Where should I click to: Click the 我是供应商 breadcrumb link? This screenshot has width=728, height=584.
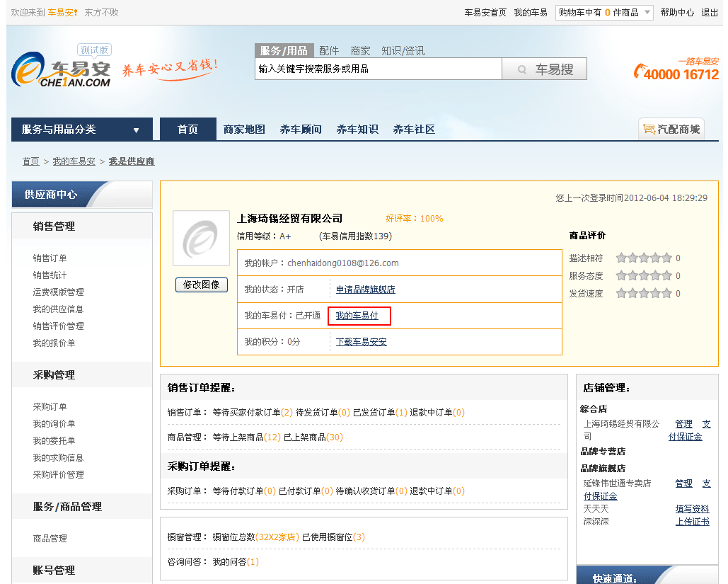tap(132, 161)
